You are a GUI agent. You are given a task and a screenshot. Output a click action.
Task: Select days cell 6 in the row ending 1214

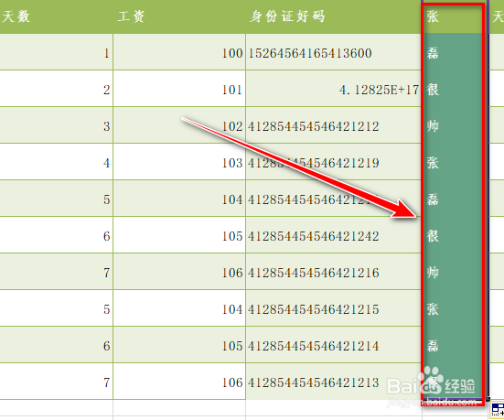click(56, 345)
